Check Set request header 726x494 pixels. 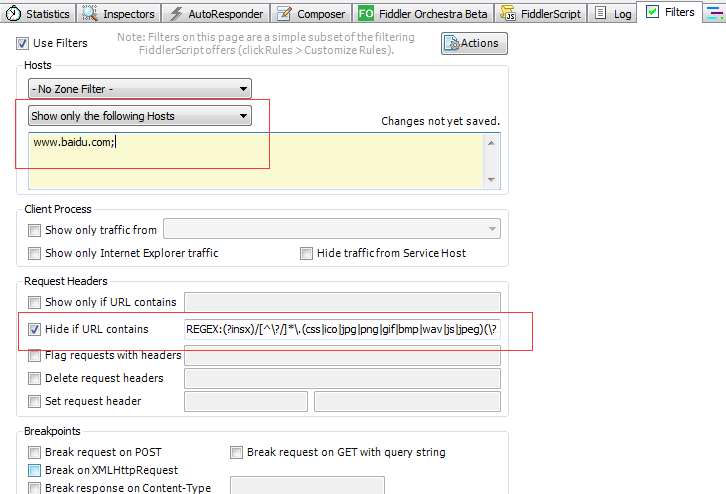(x=34, y=401)
